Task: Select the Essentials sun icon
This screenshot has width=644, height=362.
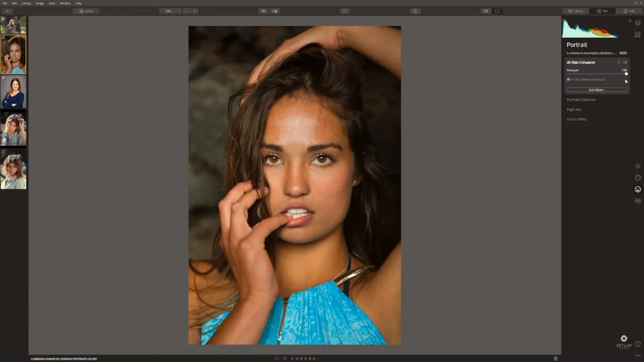Action: [637, 166]
